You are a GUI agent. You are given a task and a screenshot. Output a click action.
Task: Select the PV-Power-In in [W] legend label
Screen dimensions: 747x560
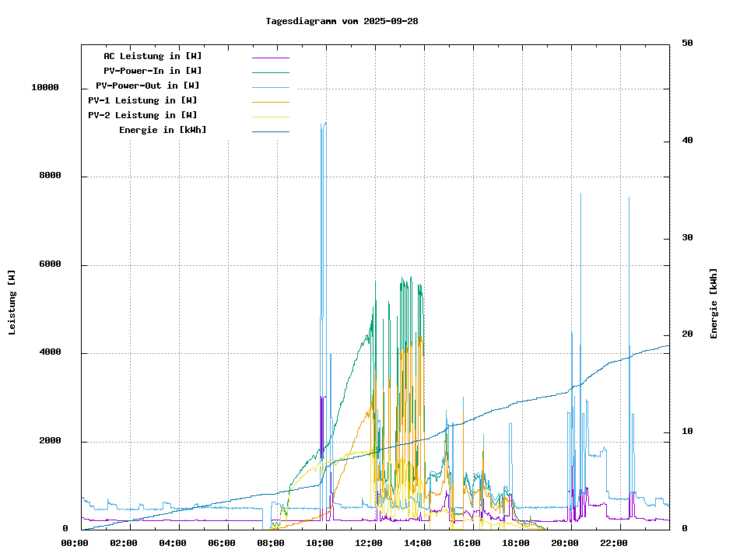[x=153, y=71]
